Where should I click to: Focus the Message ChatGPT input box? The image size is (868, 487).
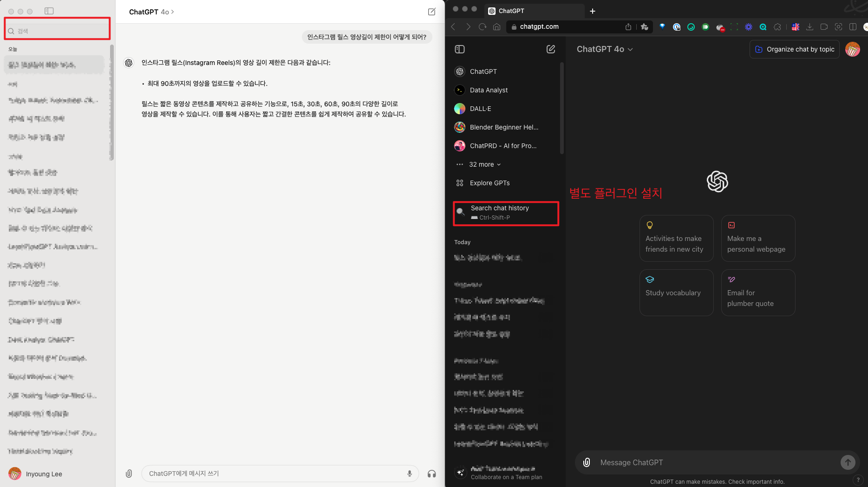718,462
